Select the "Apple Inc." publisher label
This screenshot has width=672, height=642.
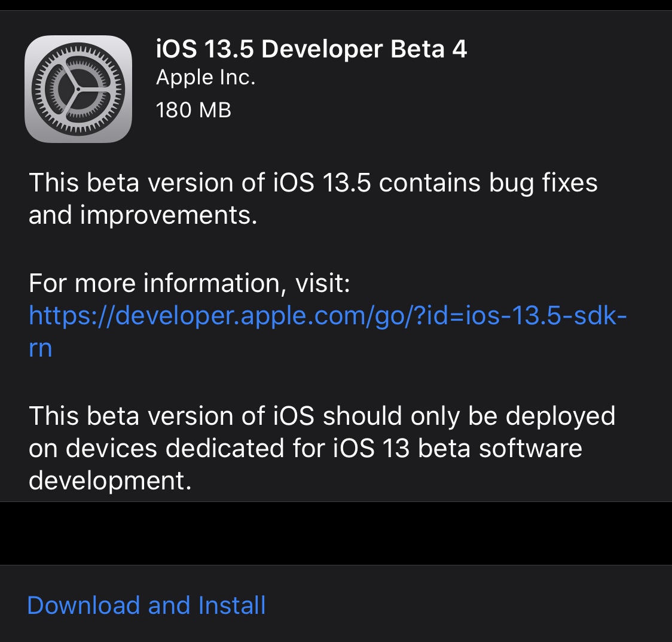pyautogui.click(x=206, y=78)
